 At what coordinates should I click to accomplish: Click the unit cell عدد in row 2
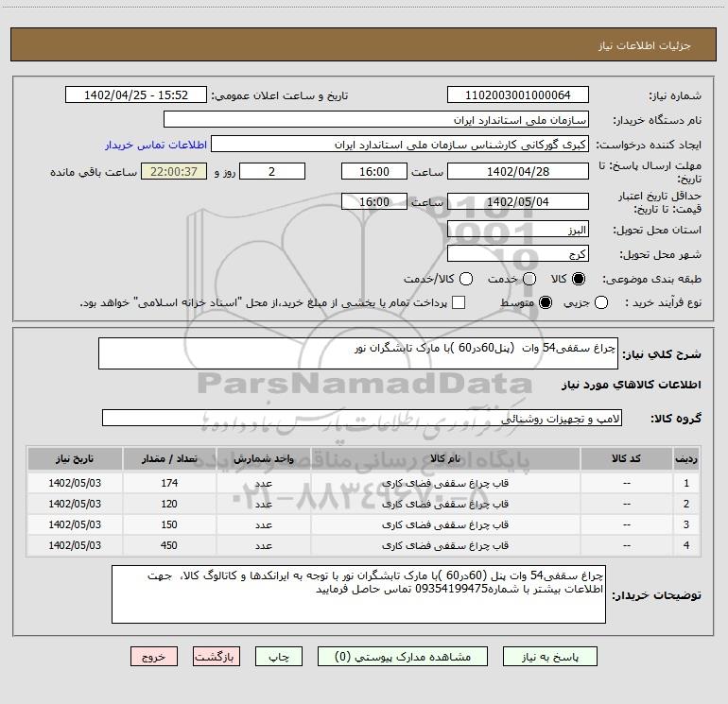coord(263,504)
